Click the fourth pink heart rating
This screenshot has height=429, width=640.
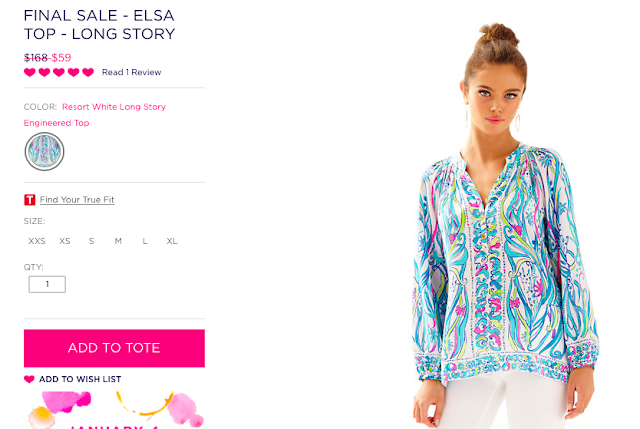[x=73, y=72]
